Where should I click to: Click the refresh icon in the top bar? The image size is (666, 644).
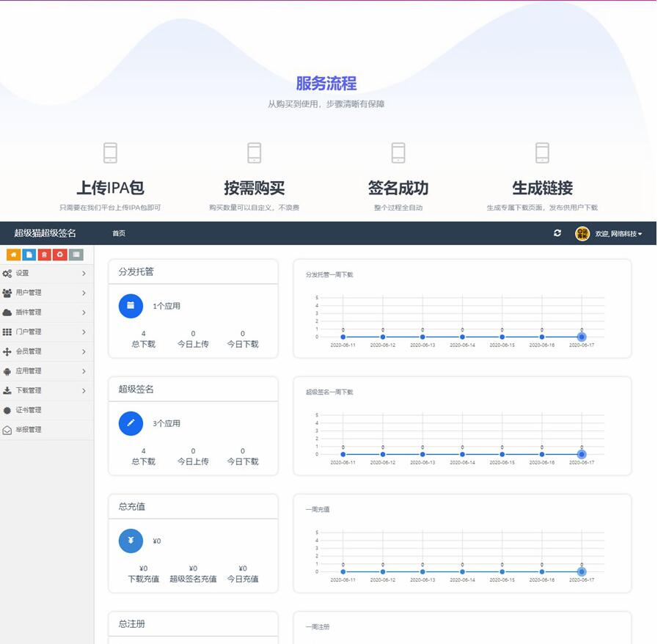(x=557, y=233)
